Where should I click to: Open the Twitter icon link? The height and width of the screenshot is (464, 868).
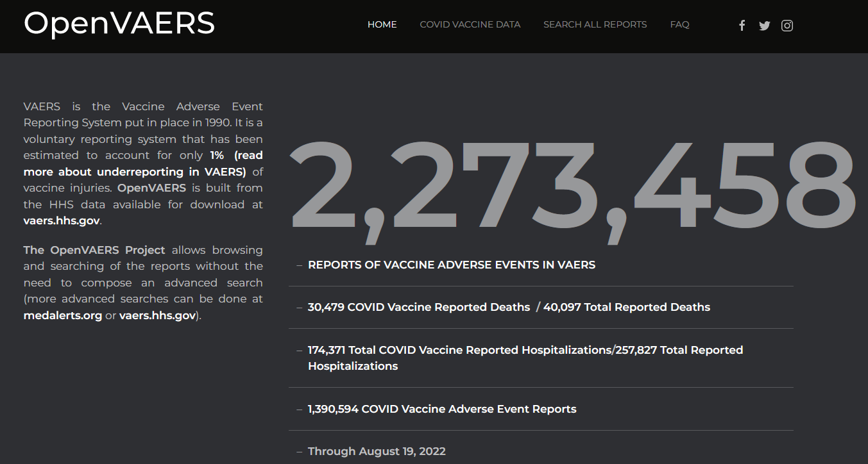point(764,26)
